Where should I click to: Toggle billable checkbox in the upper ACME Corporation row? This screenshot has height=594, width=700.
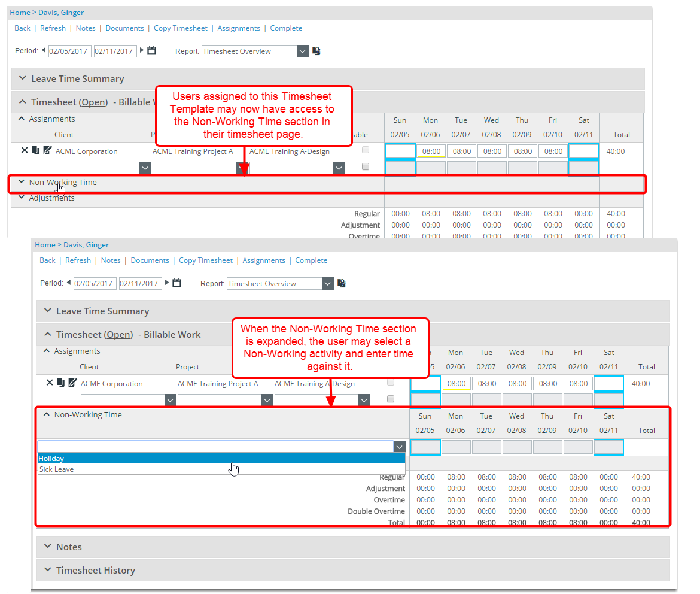[366, 150]
